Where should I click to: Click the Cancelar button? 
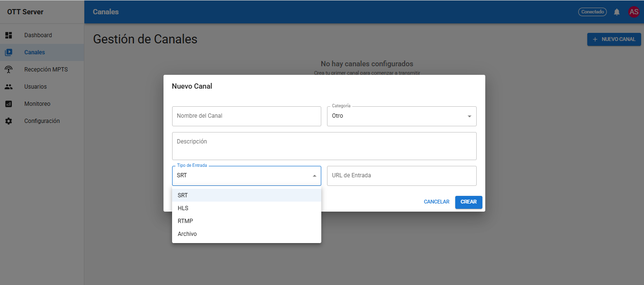point(437,202)
